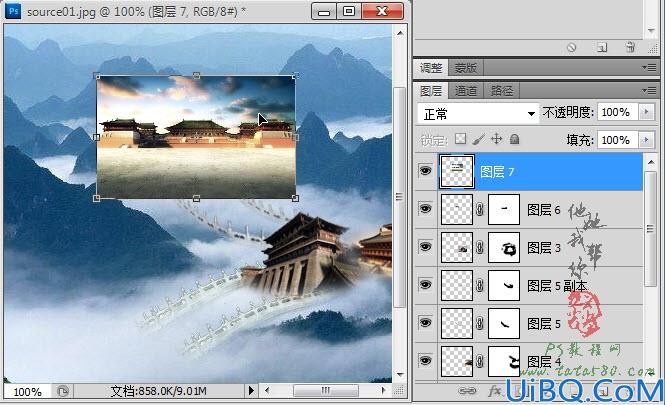The image size is (665, 405).
Task: Click the lock position move icon
Action: pyautogui.click(x=496, y=139)
